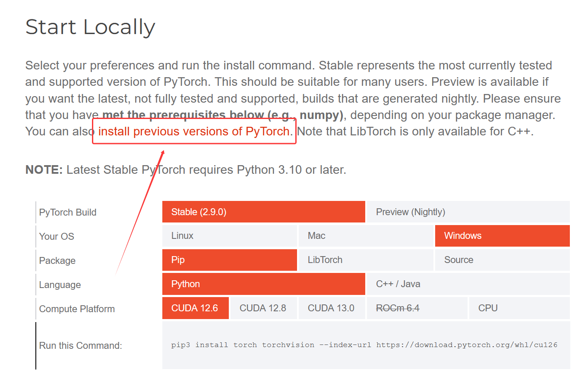This screenshot has width=588, height=379.
Task: Select Linux as your OS
Action: [230, 236]
